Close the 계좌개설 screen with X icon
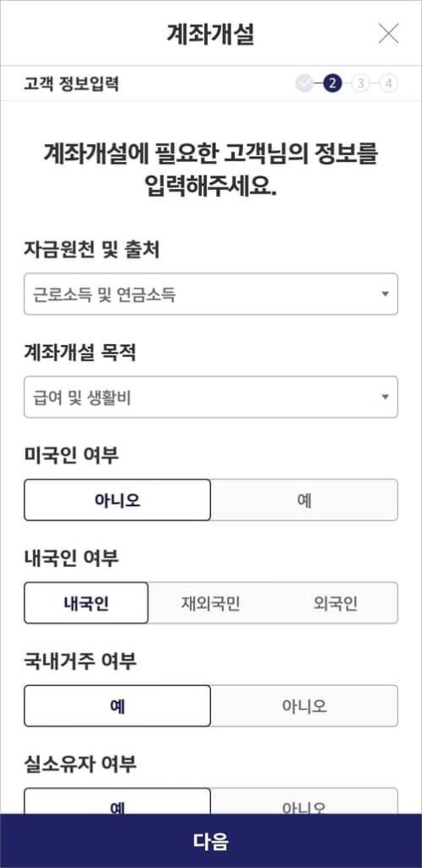 pyautogui.click(x=388, y=34)
